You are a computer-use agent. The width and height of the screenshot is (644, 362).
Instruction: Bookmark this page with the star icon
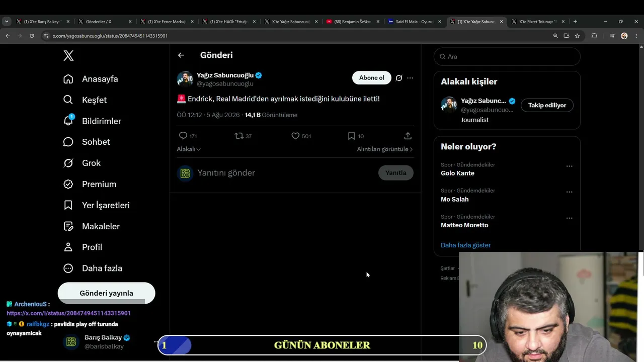pyautogui.click(x=577, y=36)
